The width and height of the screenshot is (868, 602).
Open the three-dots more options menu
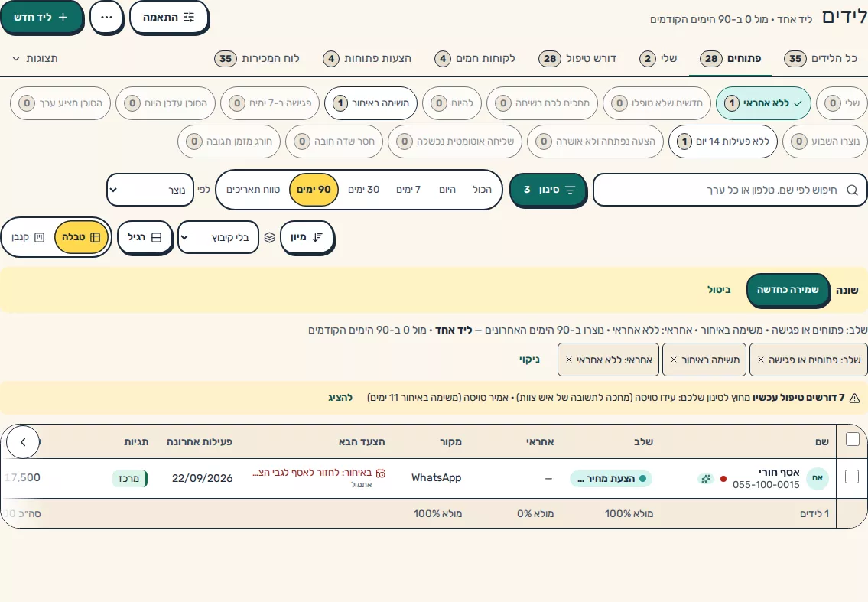point(106,17)
